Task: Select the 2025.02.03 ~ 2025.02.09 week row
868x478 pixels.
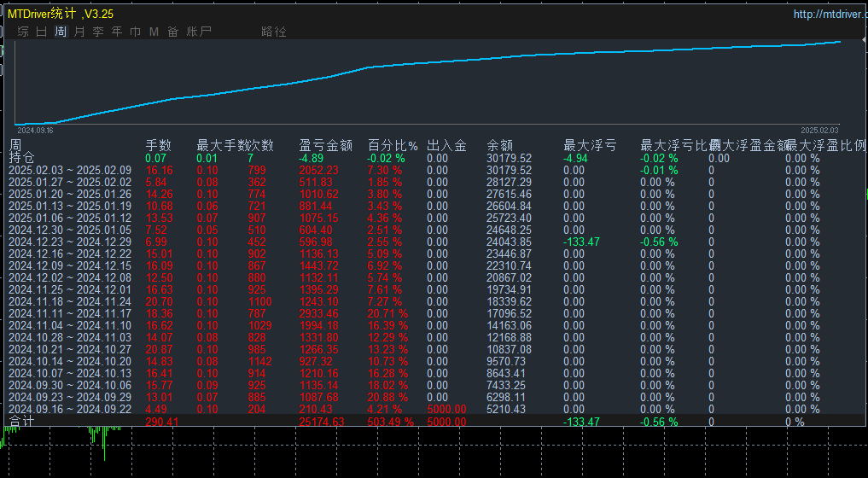Action: coord(70,170)
